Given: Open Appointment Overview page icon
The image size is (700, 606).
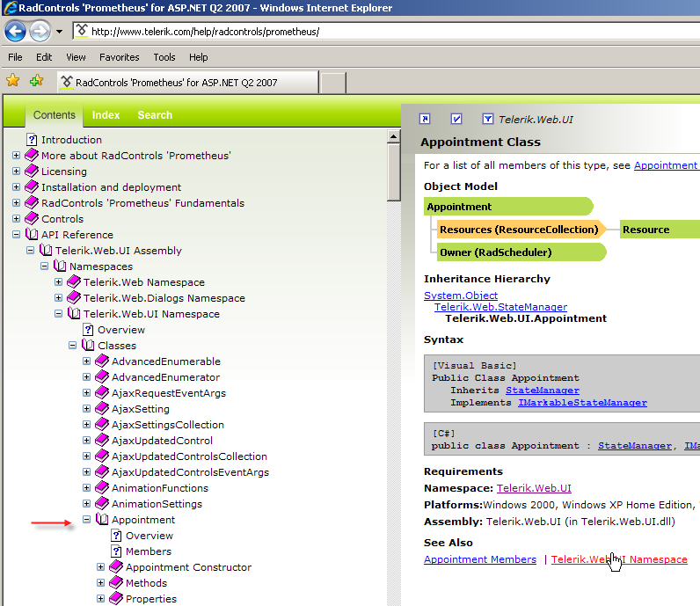Looking at the screenshot, I should pos(116,536).
